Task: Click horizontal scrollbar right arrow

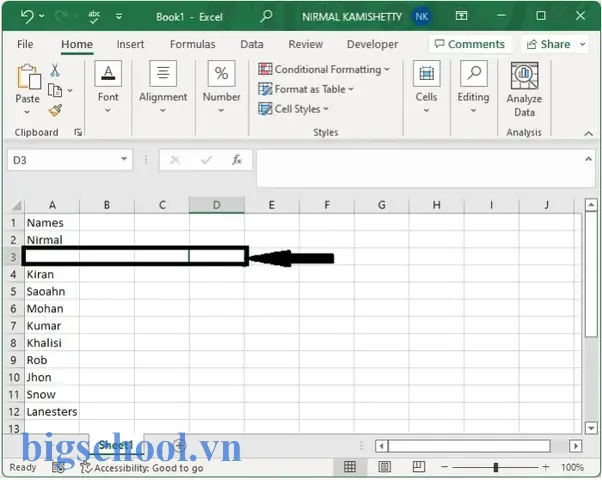Action: [x=576, y=446]
